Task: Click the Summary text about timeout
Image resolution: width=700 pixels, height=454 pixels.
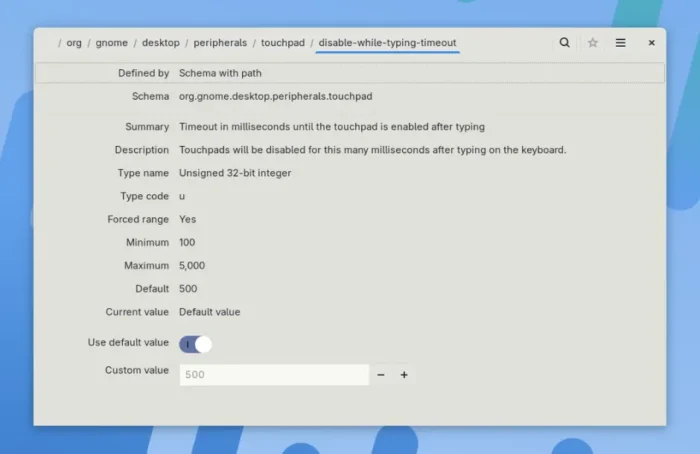Action: coord(332,127)
